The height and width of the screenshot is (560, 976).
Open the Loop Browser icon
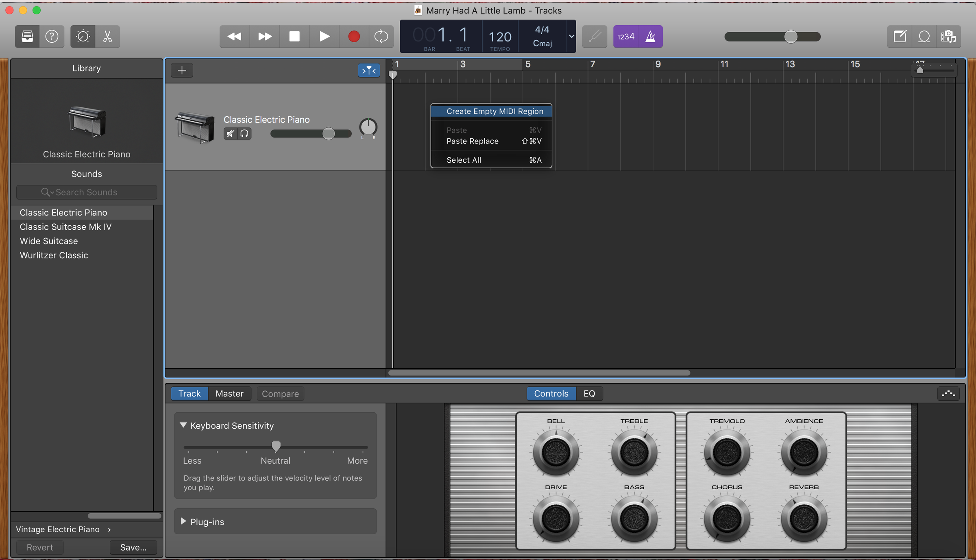[924, 37]
